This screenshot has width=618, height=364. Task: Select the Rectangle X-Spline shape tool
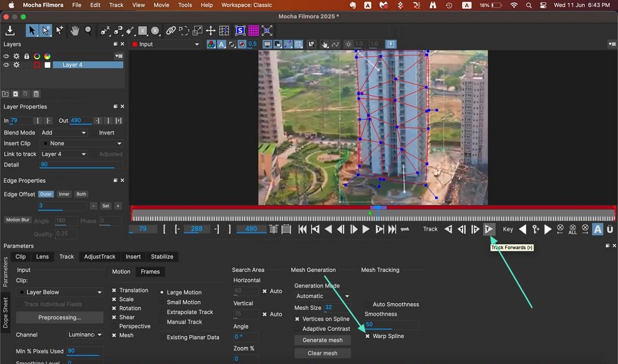point(142,31)
